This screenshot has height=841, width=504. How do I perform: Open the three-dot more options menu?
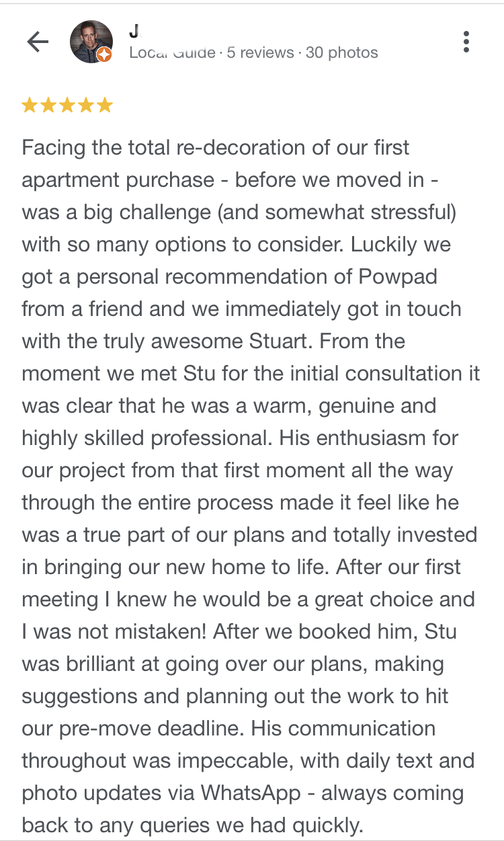pos(466,42)
